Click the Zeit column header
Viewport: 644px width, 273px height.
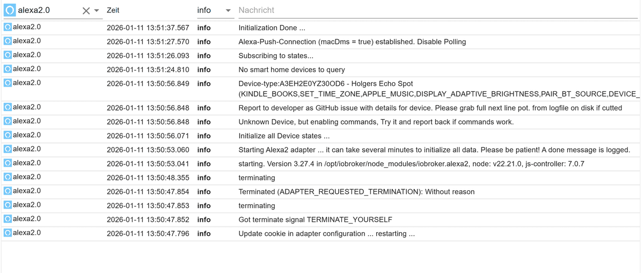[x=113, y=10]
